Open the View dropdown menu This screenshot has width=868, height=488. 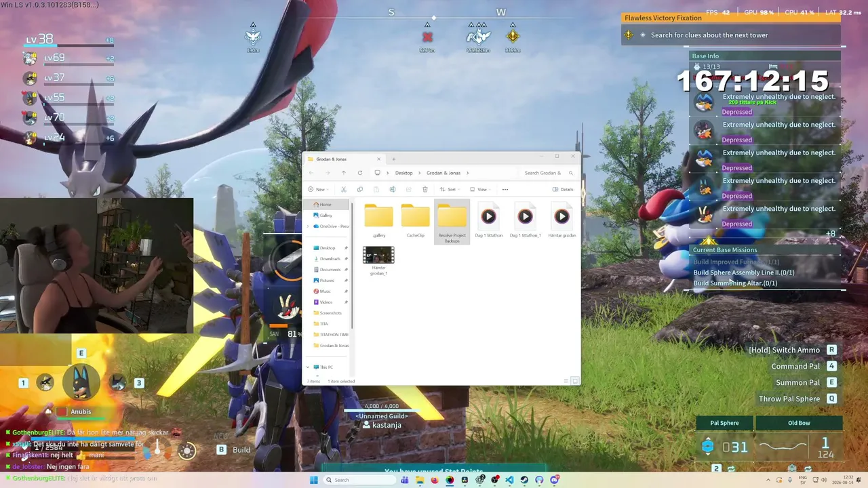pyautogui.click(x=481, y=190)
